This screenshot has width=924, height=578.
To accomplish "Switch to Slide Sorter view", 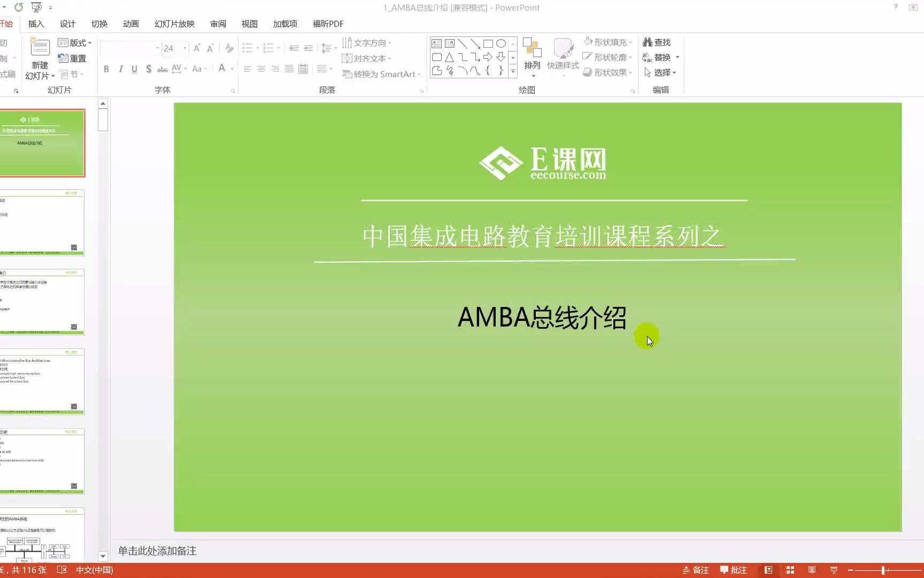I will coord(790,570).
